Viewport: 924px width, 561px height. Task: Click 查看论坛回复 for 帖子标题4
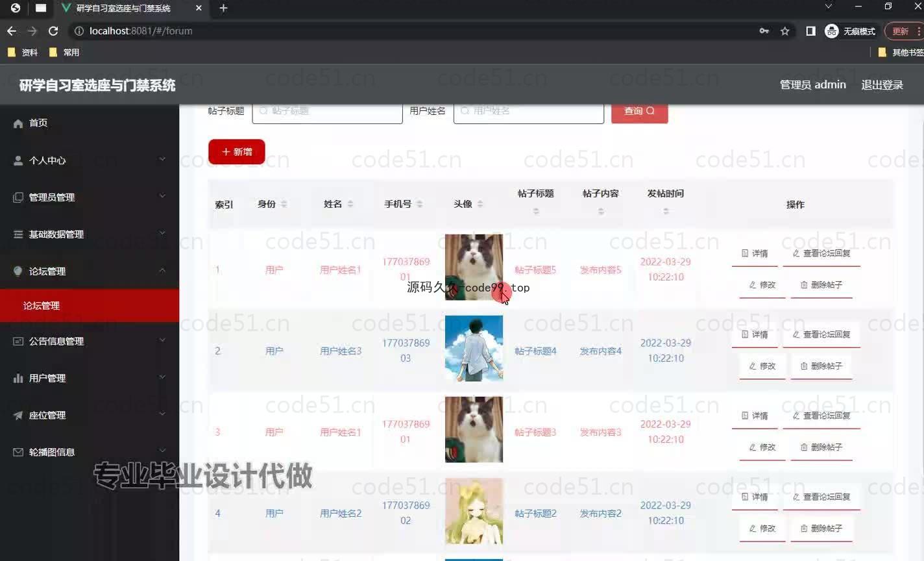click(x=821, y=335)
